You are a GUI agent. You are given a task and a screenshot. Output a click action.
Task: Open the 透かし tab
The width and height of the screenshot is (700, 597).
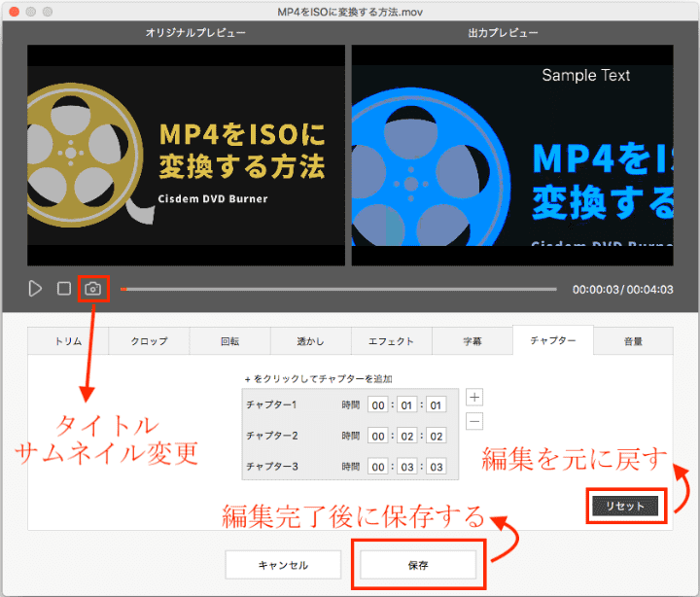tap(311, 341)
